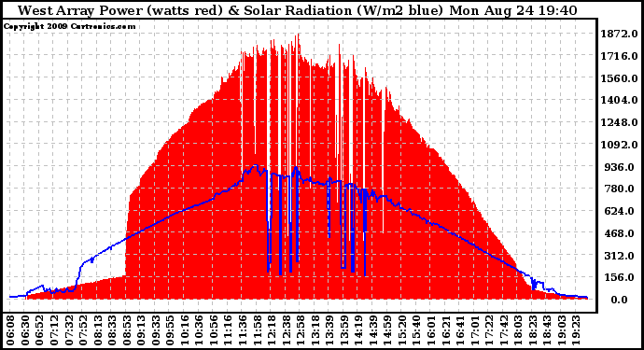The height and width of the screenshot is (350, 644).
Task: Click the 13:39 time label
Action: [329, 330]
